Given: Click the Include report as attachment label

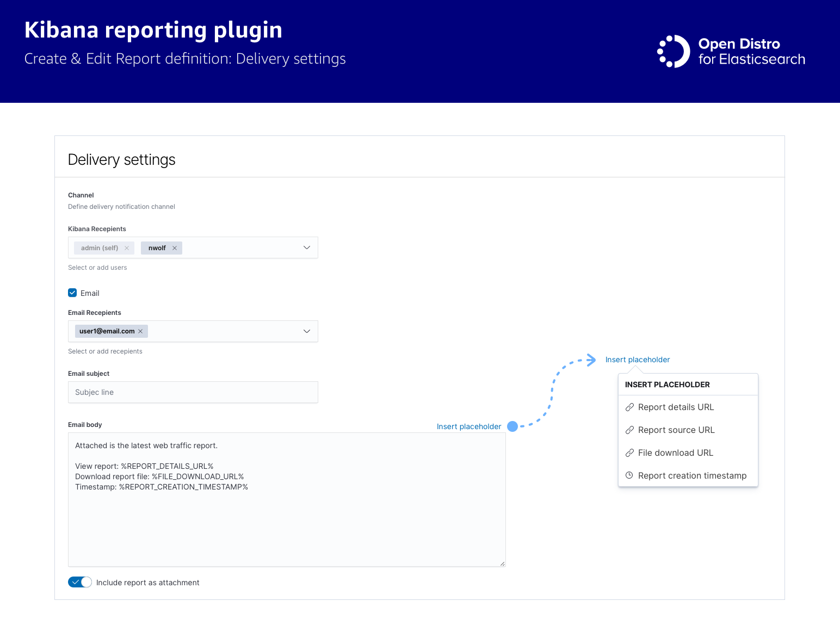Looking at the screenshot, I should (148, 583).
